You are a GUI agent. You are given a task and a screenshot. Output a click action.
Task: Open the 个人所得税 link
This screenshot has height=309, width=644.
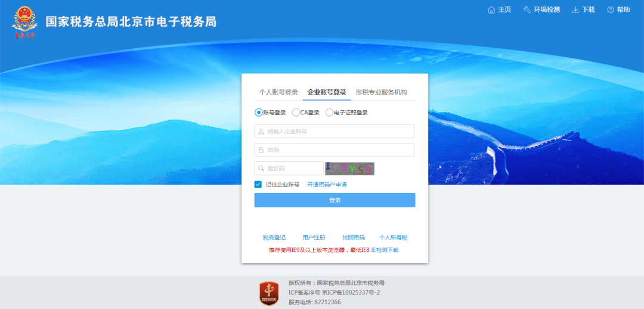[393, 238]
